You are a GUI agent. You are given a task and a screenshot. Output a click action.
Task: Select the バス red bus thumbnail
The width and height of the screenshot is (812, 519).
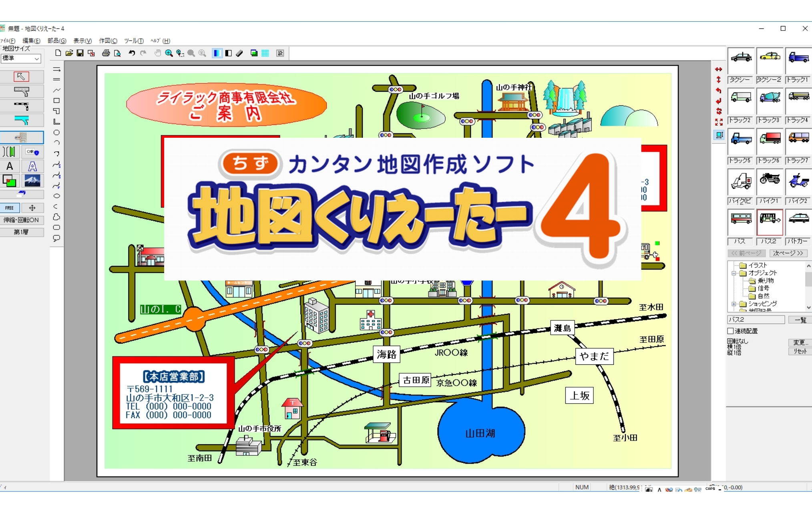[741, 223]
